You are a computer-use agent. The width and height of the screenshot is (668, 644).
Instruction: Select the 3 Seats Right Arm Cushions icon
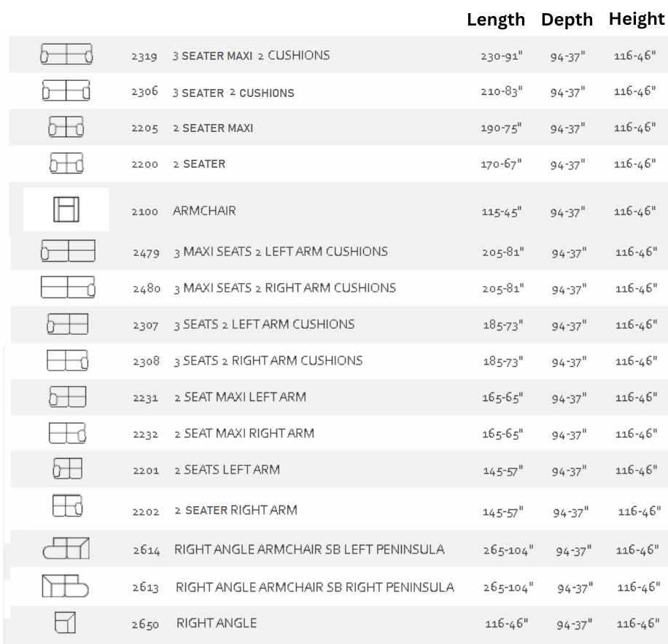(67, 360)
